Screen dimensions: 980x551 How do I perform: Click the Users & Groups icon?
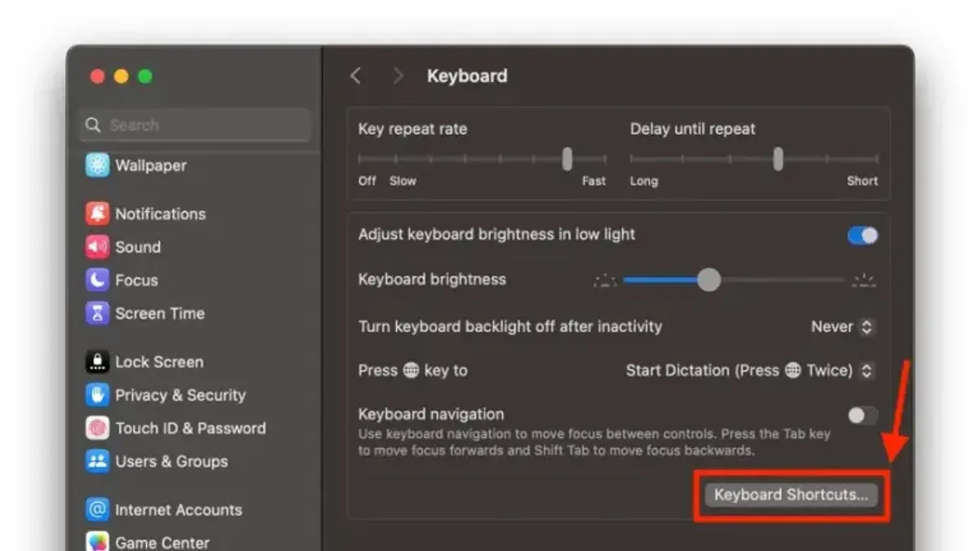point(97,461)
